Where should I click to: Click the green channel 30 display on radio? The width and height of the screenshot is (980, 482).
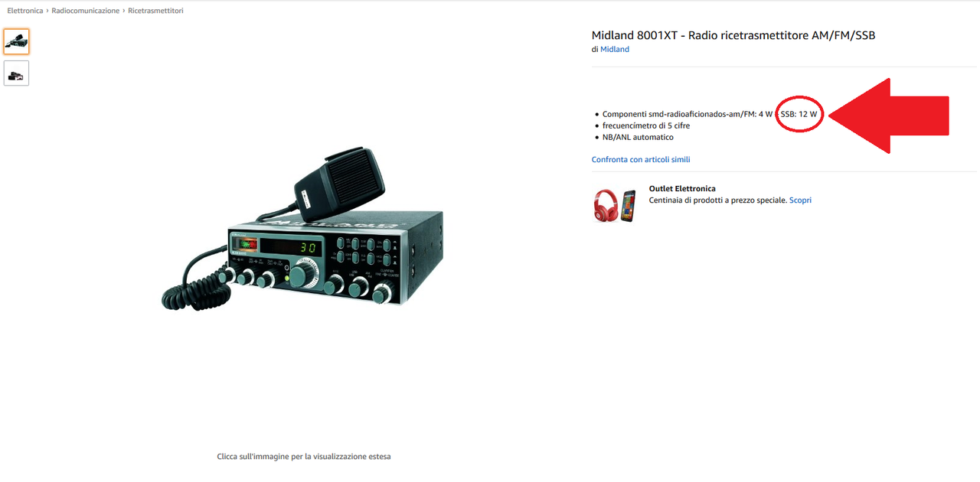(x=309, y=248)
